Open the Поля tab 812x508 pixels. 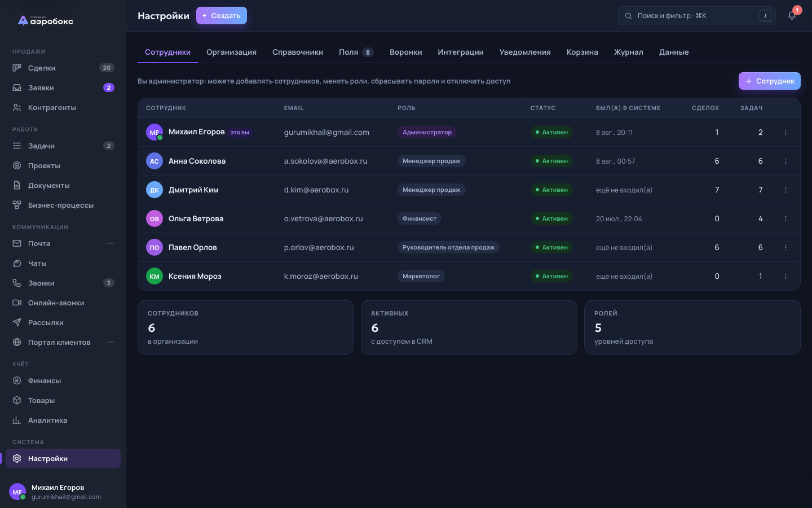[356, 52]
